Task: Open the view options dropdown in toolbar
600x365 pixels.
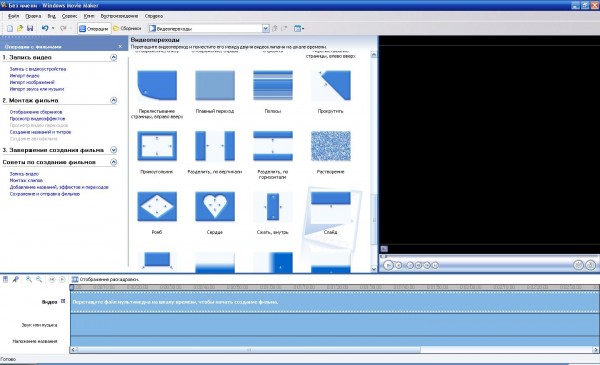Action: click(x=299, y=28)
